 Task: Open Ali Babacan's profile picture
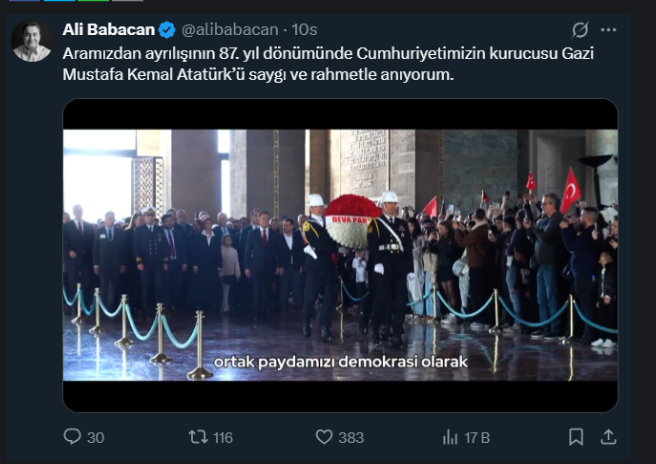[x=32, y=41]
